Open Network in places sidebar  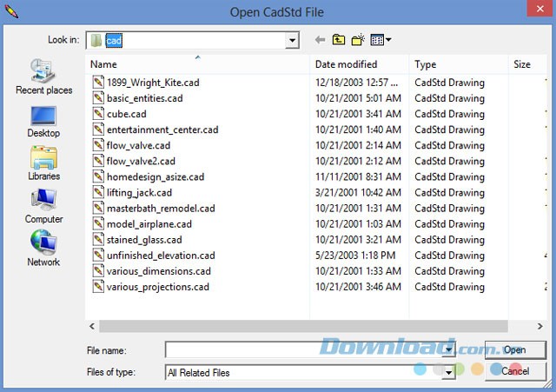[x=43, y=249]
